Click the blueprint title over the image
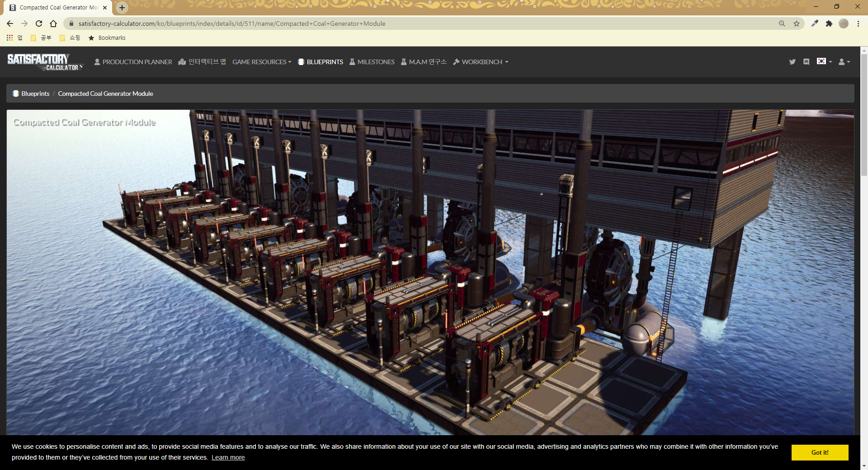The width and height of the screenshot is (868, 470). click(85, 122)
